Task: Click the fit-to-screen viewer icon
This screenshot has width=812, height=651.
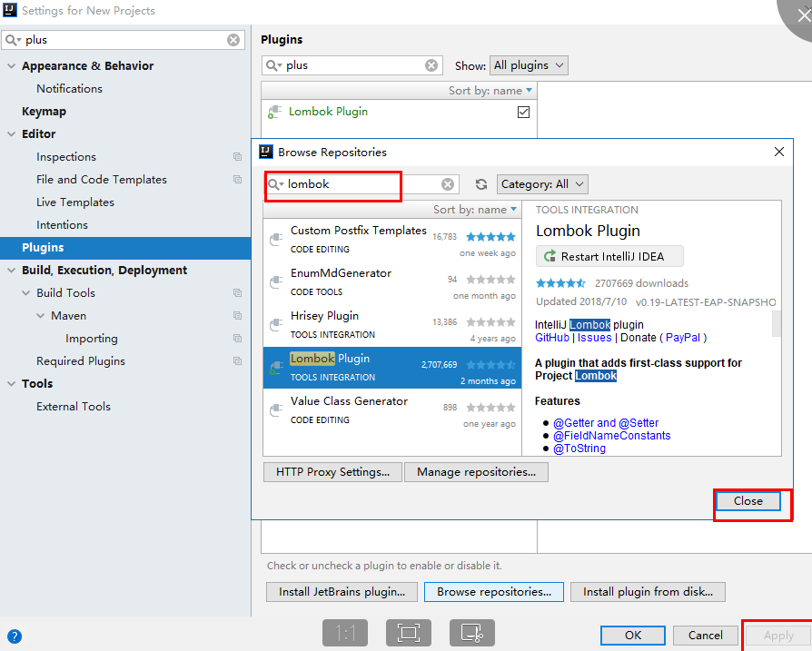Action: pyautogui.click(x=409, y=633)
